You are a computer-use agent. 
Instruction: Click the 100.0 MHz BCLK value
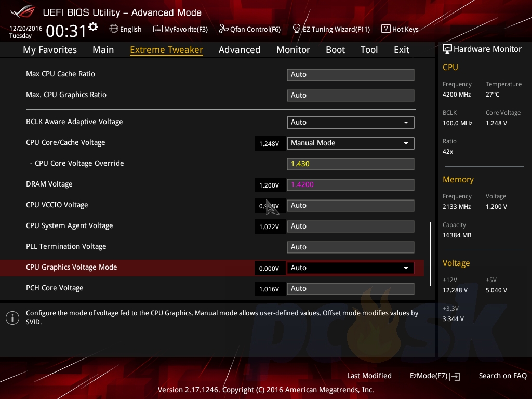point(457,123)
